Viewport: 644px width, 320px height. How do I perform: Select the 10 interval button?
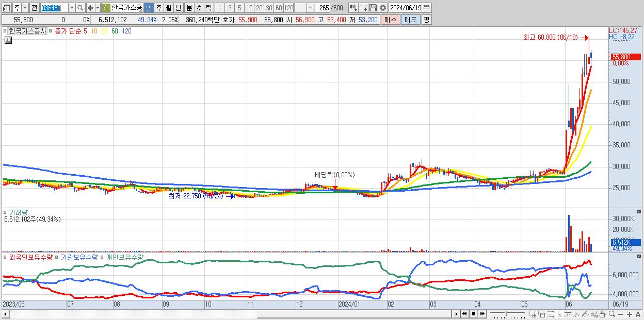tap(249, 8)
